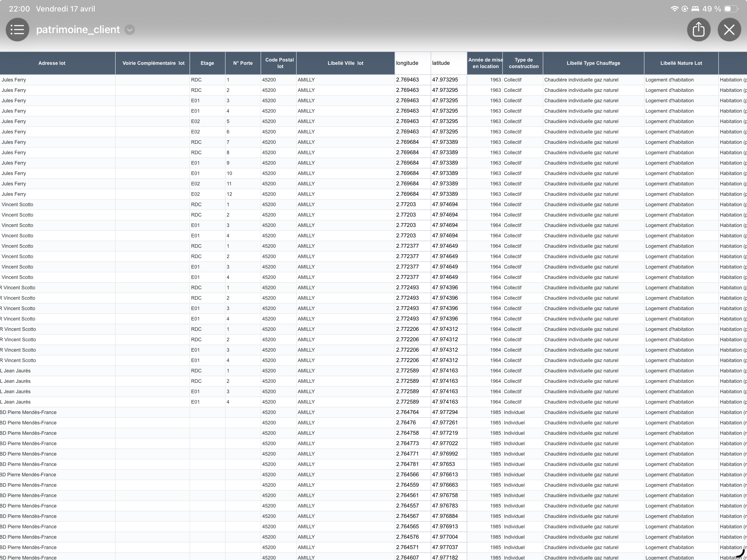
Task: Expand the patrimoine_client title dropdown chevron
Action: (129, 30)
